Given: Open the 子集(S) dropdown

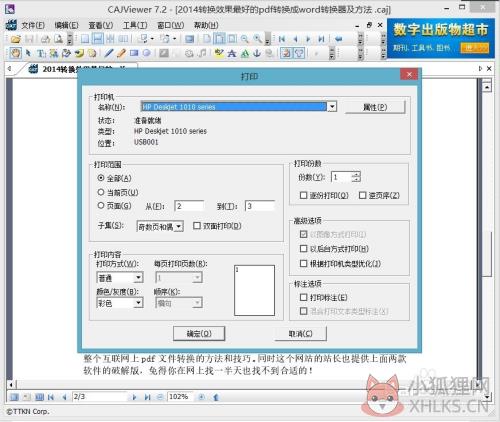Looking at the screenshot, I should pyautogui.click(x=179, y=227).
